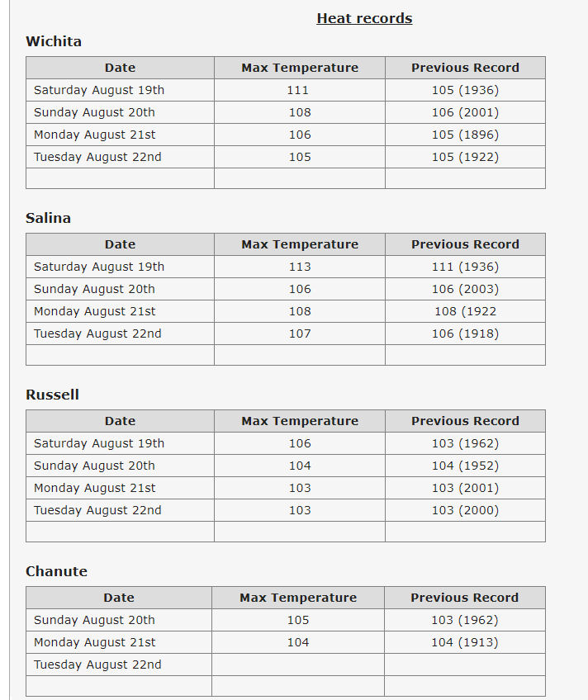The height and width of the screenshot is (700, 588).
Task: Click Salina's Tuesday August 22nd date cell
Action: [97, 333]
